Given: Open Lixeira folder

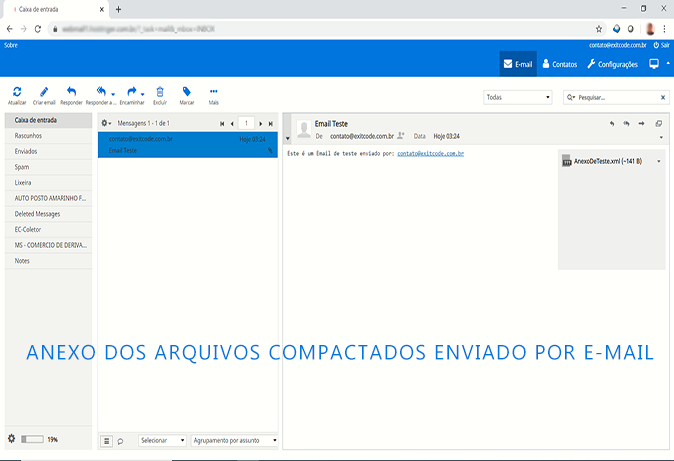Looking at the screenshot, I should pos(48,183).
